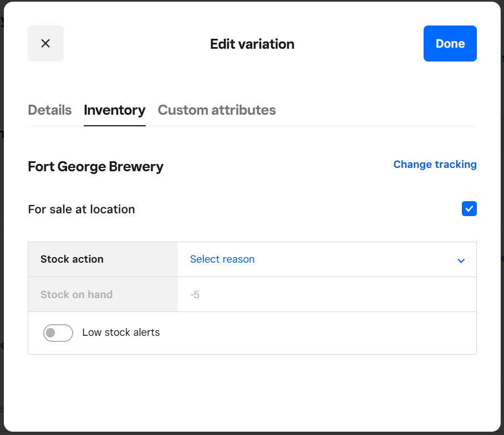
Task: Enable the Low stock alerts toggle
Action: point(58,333)
